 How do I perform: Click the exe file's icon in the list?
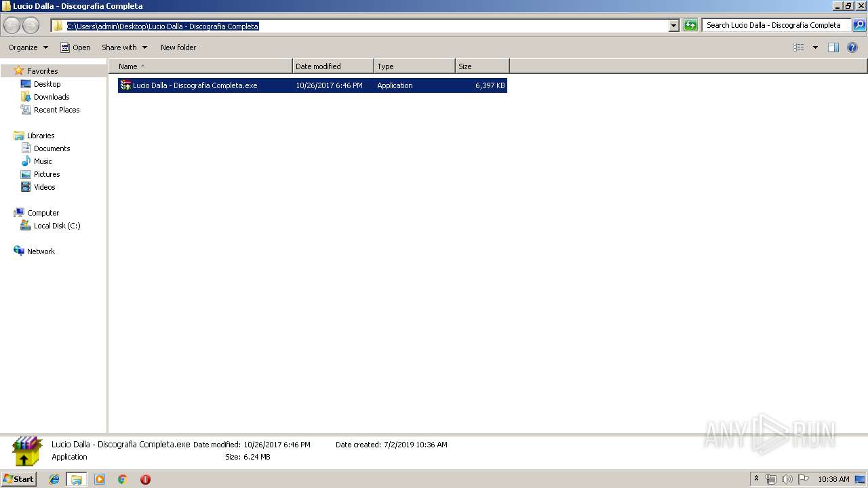pyautogui.click(x=125, y=85)
